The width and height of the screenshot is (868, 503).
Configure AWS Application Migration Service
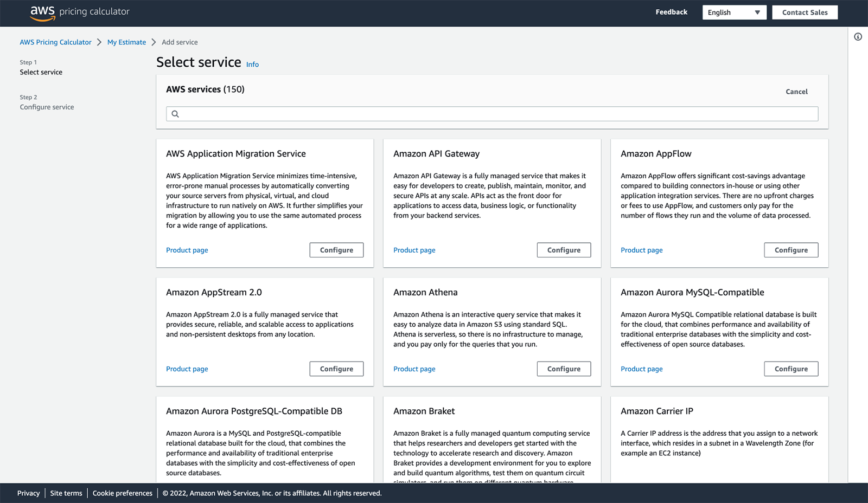pyautogui.click(x=336, y=250)
